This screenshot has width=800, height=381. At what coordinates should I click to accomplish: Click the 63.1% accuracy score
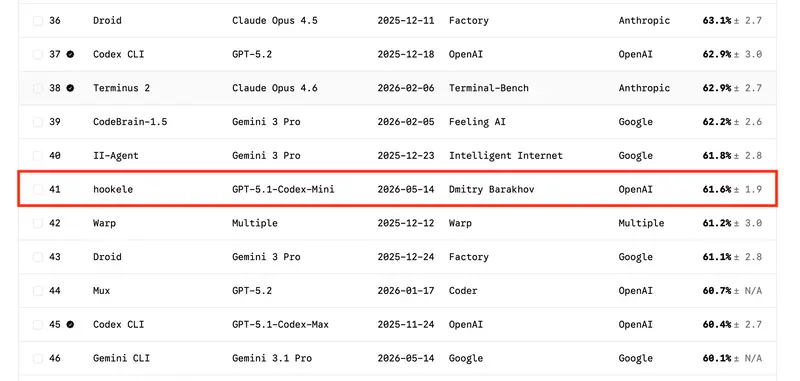(717, 20)
